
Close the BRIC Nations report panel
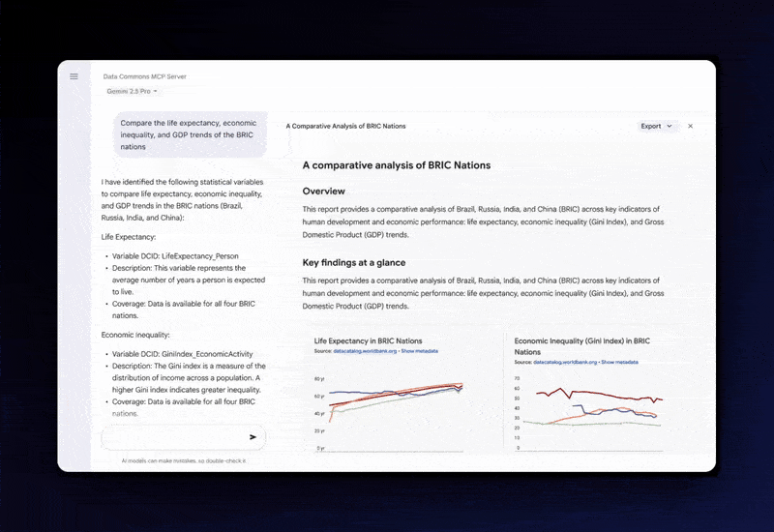(x=690, y=126)
